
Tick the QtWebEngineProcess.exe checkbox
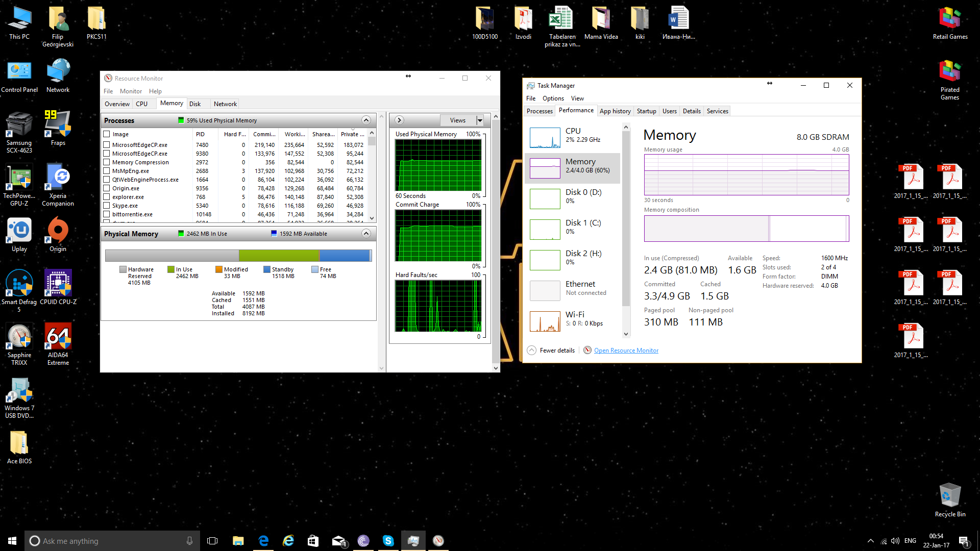click(x=107, y=180)
